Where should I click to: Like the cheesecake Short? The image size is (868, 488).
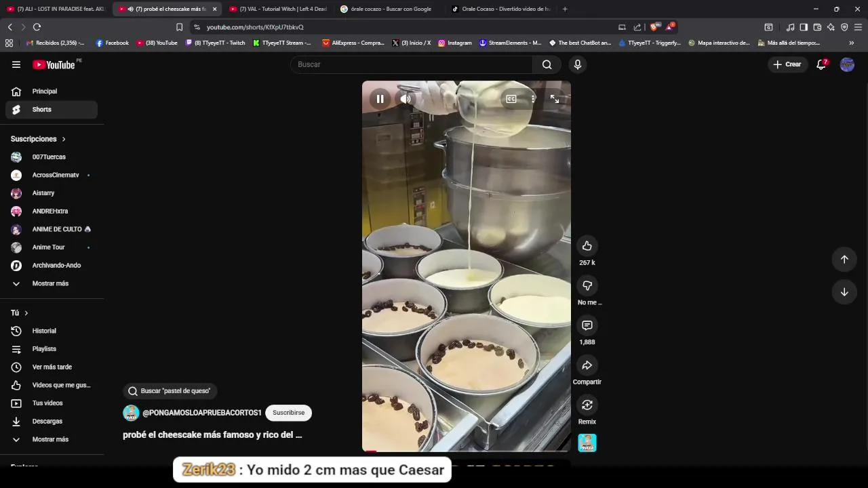pyautogui.click(x=587, y=246)
